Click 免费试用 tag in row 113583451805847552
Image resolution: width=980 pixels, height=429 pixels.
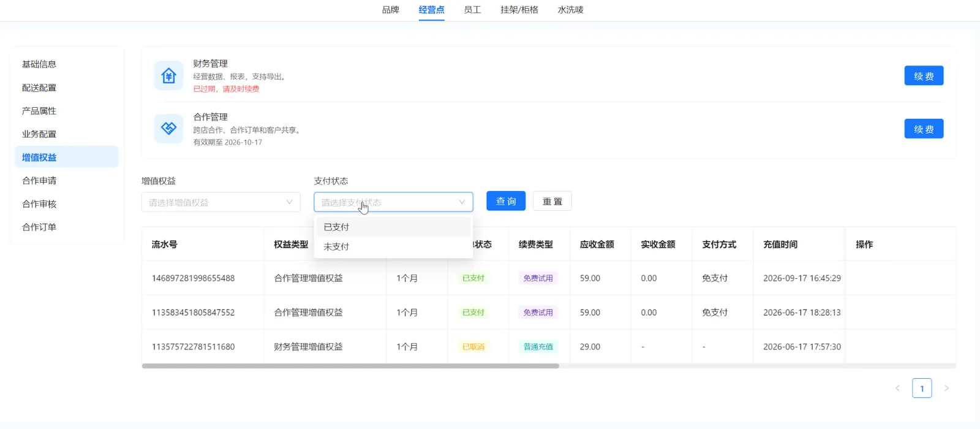(x=538, y=313)
